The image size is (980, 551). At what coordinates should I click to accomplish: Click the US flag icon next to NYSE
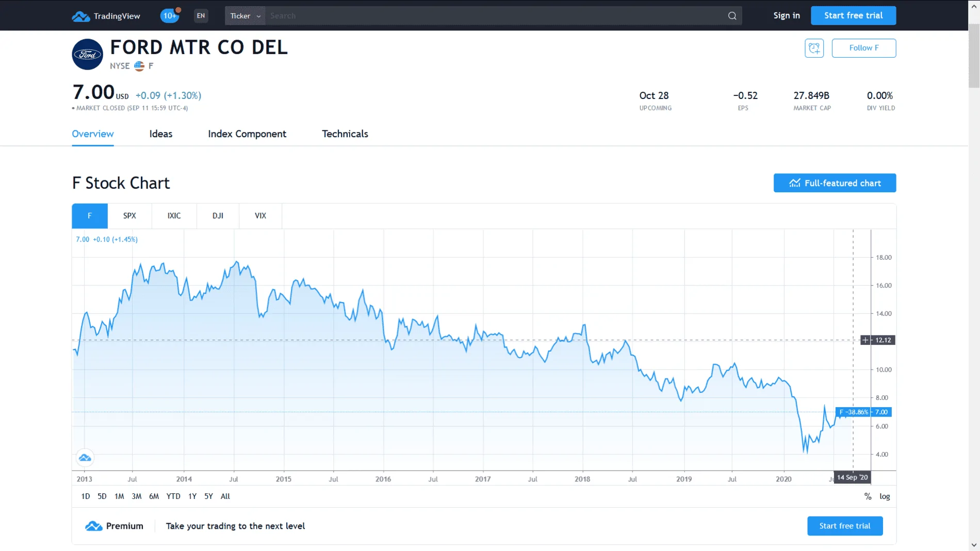pyautogui.click(x=139, y=66)
